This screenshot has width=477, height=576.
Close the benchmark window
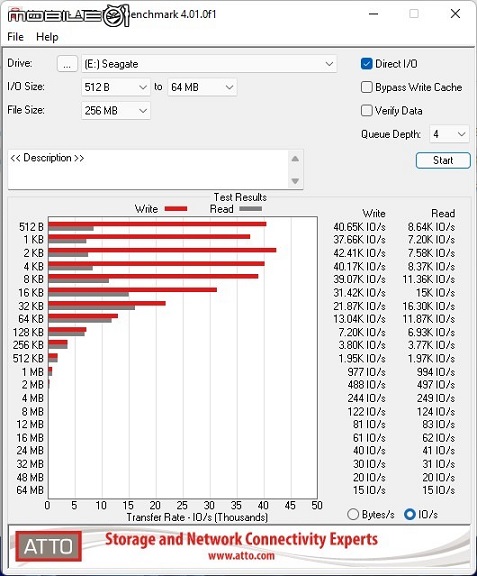click(455, 14)
